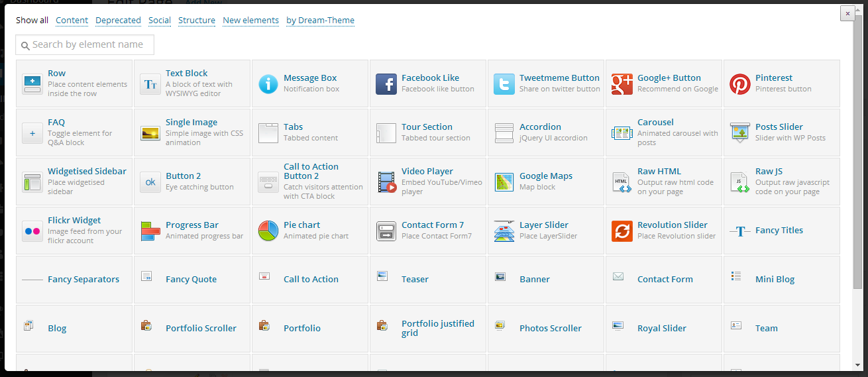Click the vertical scrollbar of the dialog
868x377 pixels.
[x=857, y=166]
